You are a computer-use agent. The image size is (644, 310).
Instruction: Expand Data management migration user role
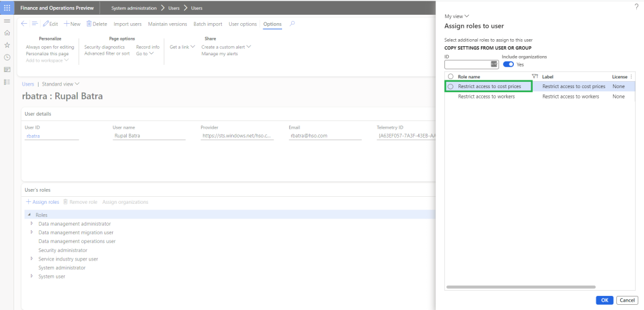click(32, 233)
